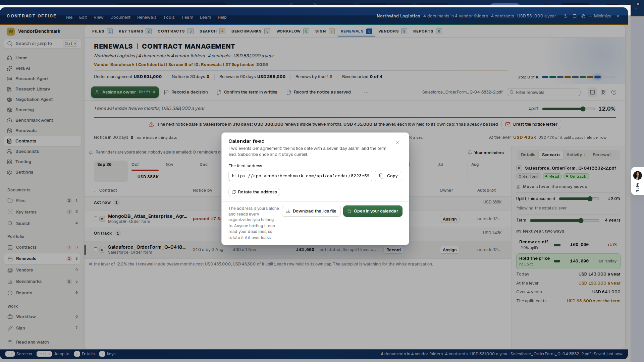The image size is (644, 362).
Task: Copy the feed address
Action: click(x=388, y=176)
